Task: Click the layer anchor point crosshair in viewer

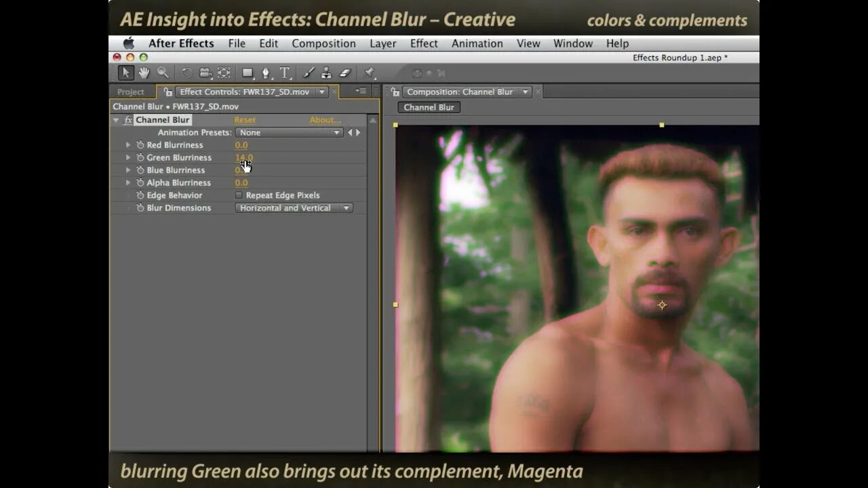Action: coord(663,305)
